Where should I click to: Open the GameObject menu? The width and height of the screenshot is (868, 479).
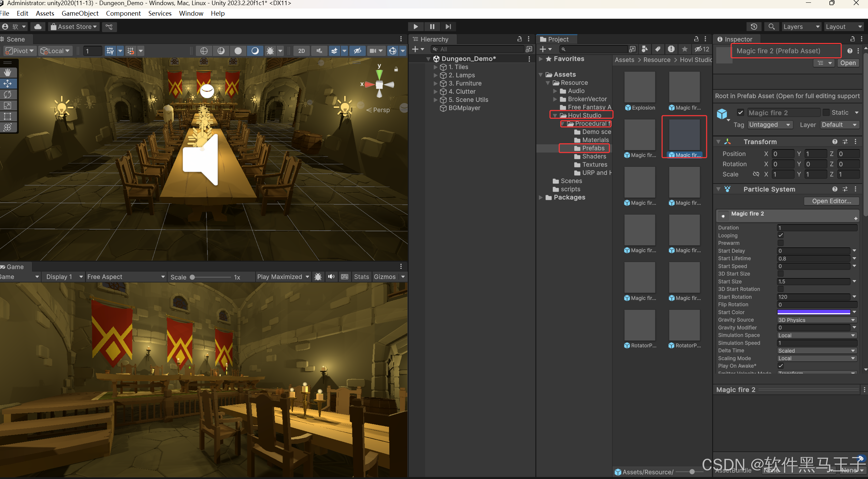pos(80,13)
